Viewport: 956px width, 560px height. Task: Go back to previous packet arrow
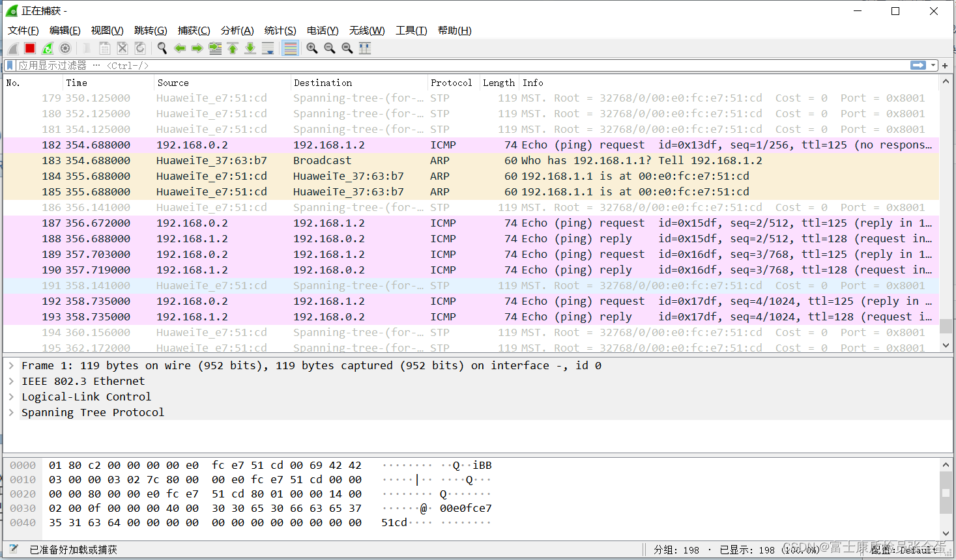point(180,48)
